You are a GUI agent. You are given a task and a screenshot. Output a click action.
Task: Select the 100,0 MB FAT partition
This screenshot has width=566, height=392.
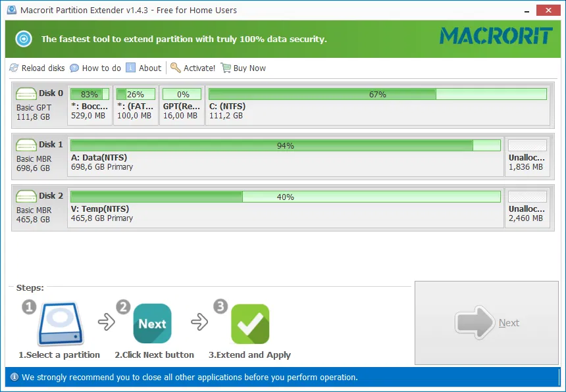pos(136,105)
